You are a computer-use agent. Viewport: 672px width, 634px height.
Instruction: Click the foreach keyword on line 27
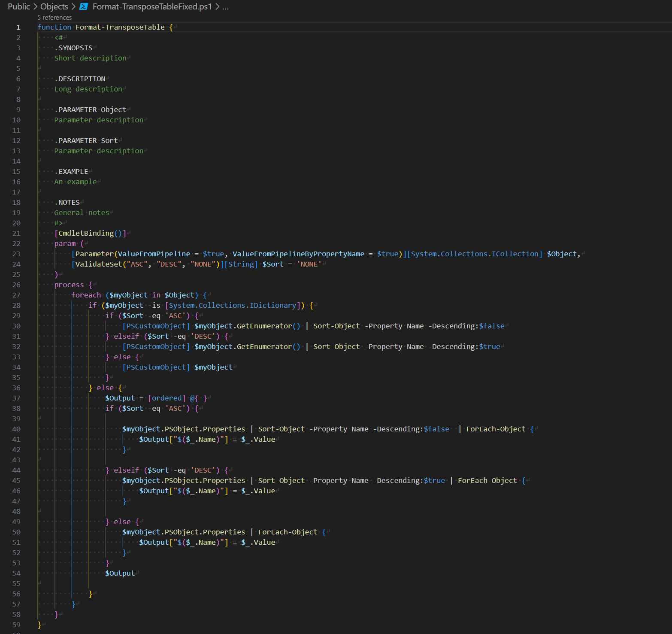pos(86,294)
